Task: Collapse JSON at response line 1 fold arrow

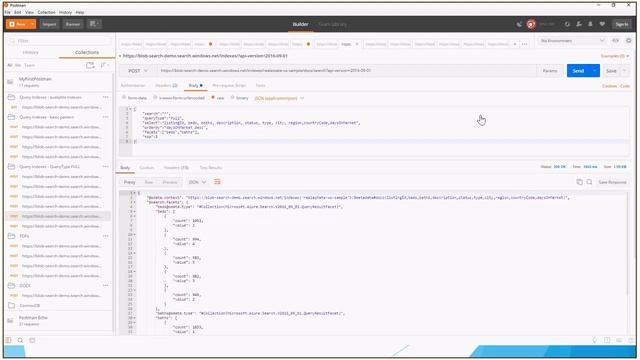Action: (135, 192)
